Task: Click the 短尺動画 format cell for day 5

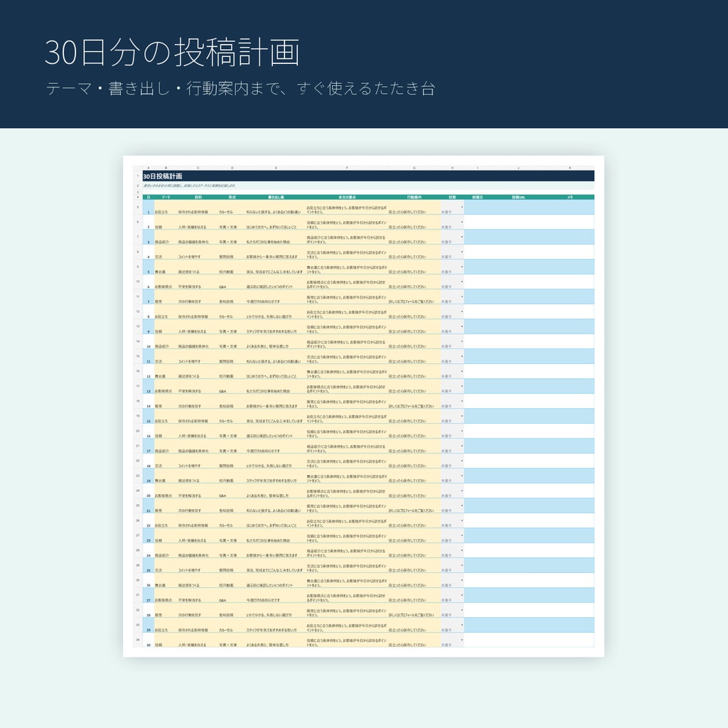Action: pyautogui.click(x=232, y=267)
